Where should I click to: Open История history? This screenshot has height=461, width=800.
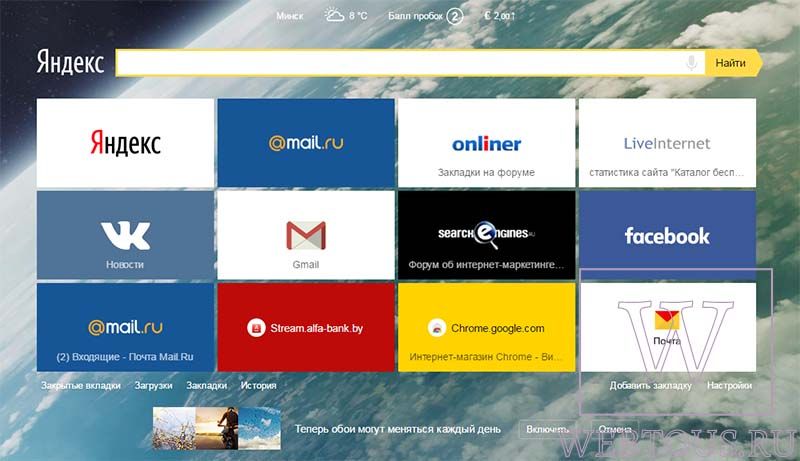(259, 386)
